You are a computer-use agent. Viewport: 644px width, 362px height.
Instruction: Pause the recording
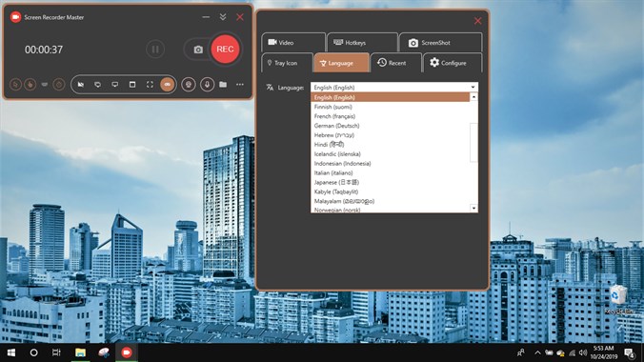tap(155, 50)
